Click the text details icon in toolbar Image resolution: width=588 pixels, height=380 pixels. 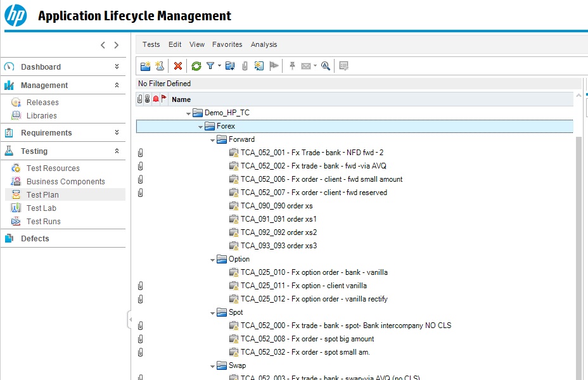pyautogui.click(x=343, y=66)
